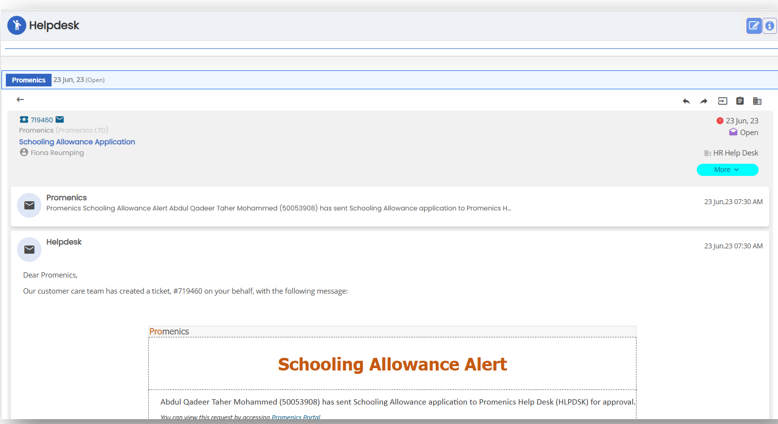Click the transfer/assign box-arrow icon
Screen dimensions: 778x424
click(722, 101)
